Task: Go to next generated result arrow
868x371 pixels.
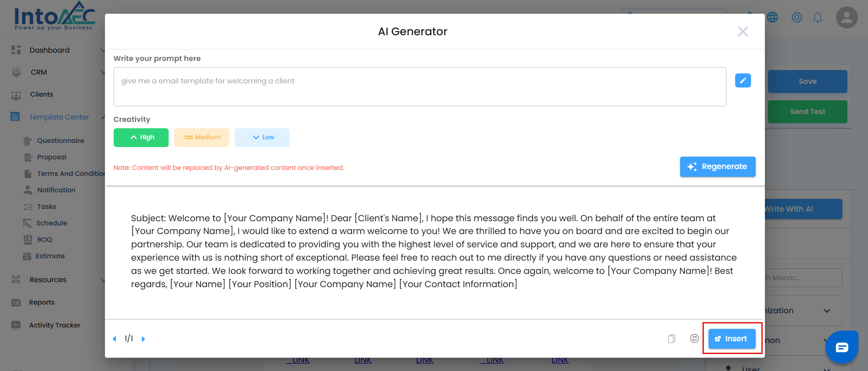Action: click(143, 339)
